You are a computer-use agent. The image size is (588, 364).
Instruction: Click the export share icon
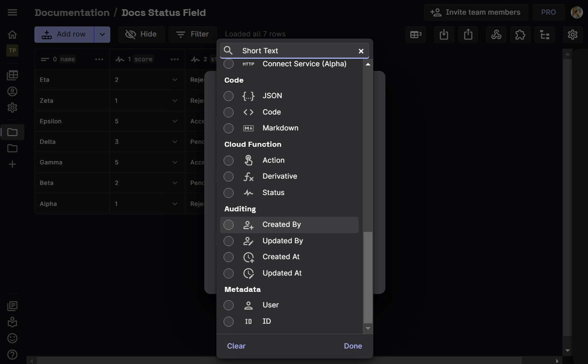(468, 35)
